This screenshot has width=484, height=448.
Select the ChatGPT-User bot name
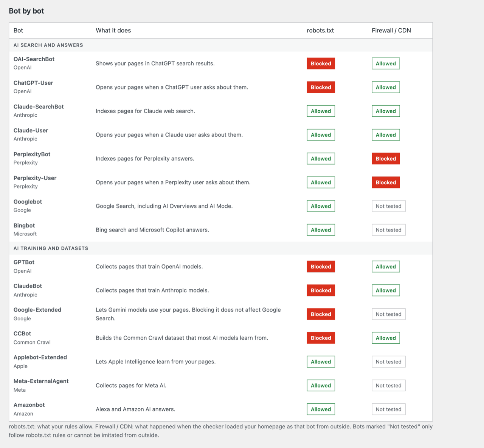pos(33,83)
